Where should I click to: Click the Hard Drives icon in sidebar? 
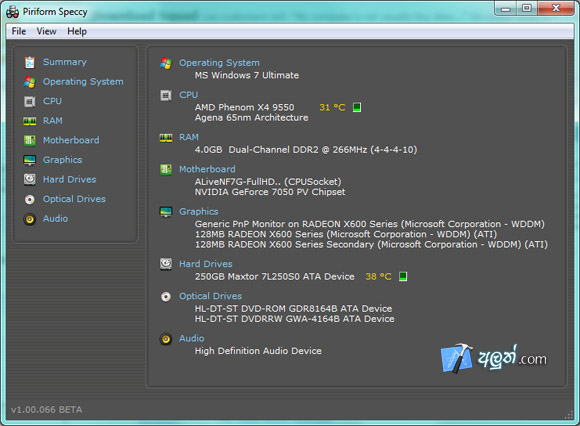[x=30, y=180]
